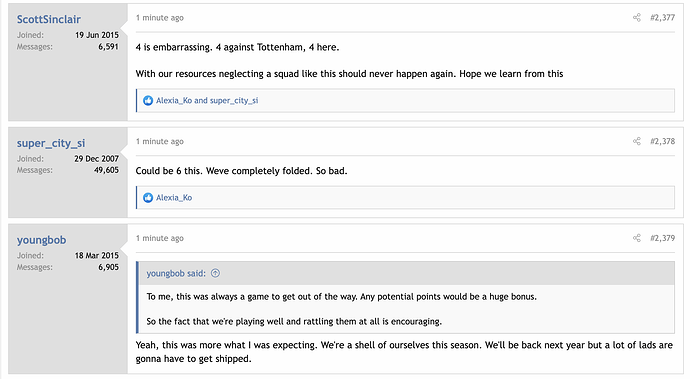Screen dimensions: 690x379
Task: Click ScottSinclair's message count 6,591
Action: [x=108, y=47]
